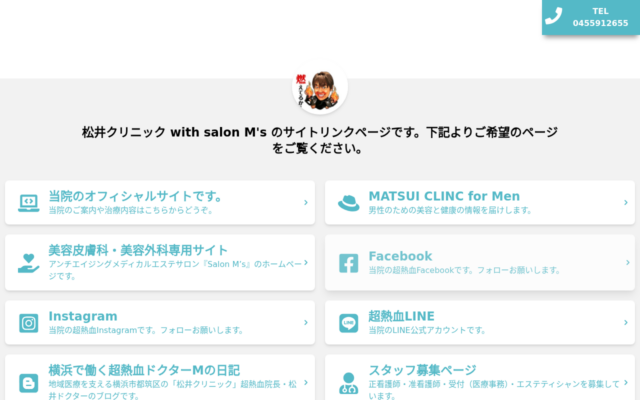
Task: Click the phone handset icon in the TEL button
Action: point(554,16)
